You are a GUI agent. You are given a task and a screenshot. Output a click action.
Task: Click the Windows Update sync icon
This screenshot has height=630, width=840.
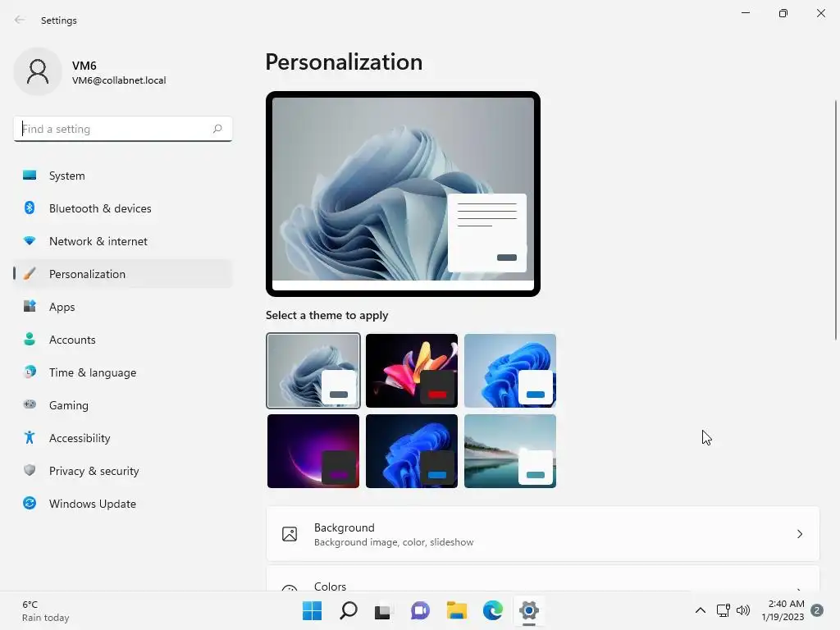tap(30, 503)
